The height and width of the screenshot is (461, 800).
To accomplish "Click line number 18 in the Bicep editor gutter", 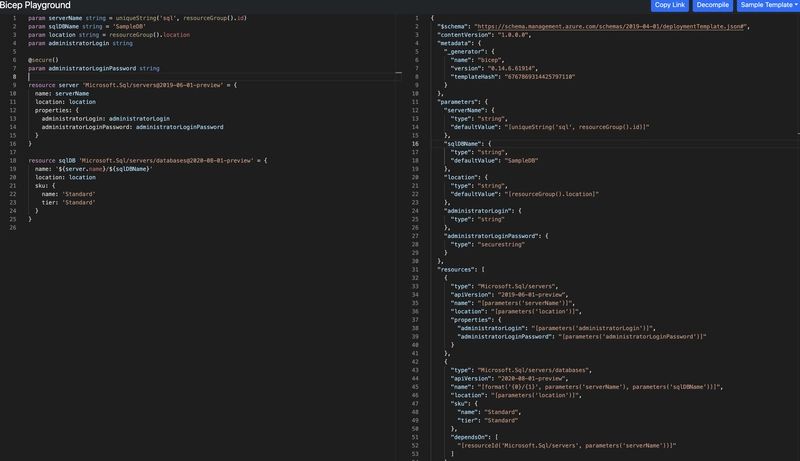I will (x=13, y=161).
